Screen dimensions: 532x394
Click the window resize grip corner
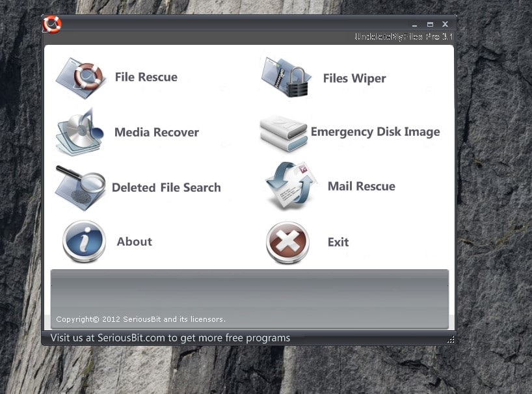tap(451, 339)
